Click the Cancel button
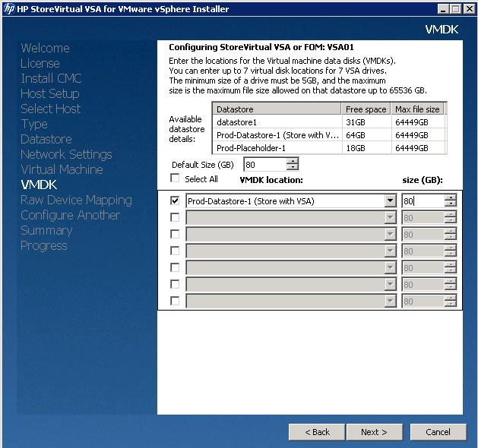 (x=438, y=432)
